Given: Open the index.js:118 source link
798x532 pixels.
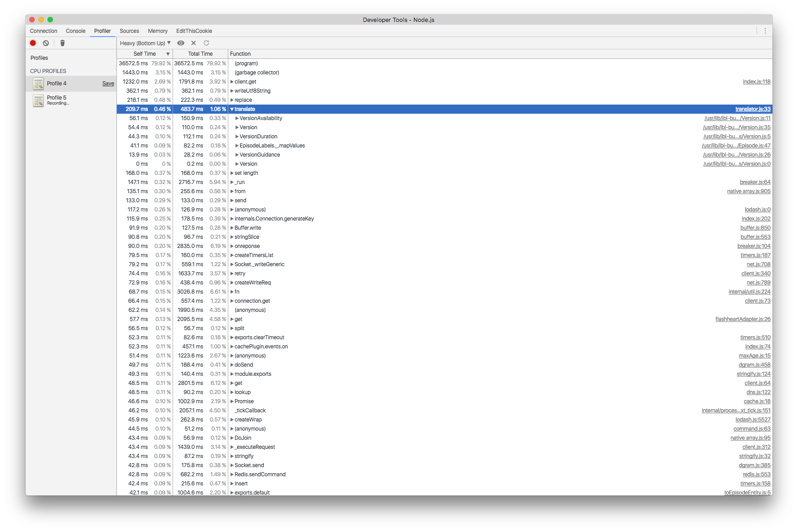Looking at the screenshot, I should click(756, 82).
